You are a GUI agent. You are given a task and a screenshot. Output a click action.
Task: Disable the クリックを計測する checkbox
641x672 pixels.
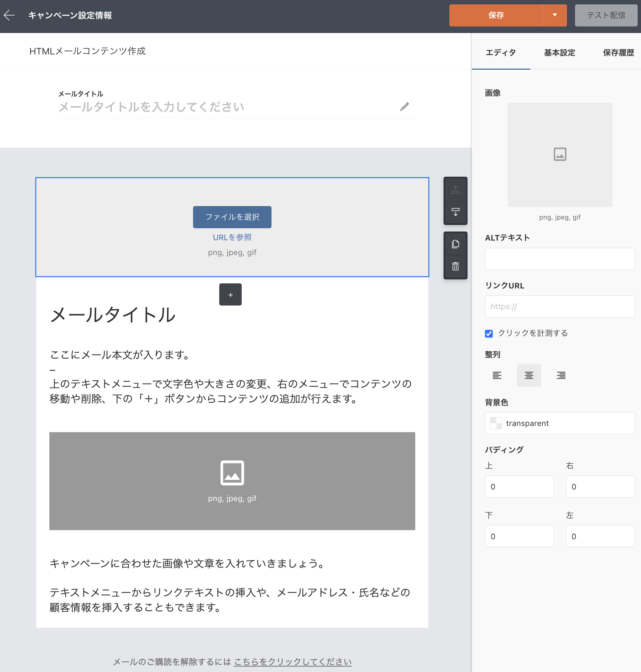(489, 333)
